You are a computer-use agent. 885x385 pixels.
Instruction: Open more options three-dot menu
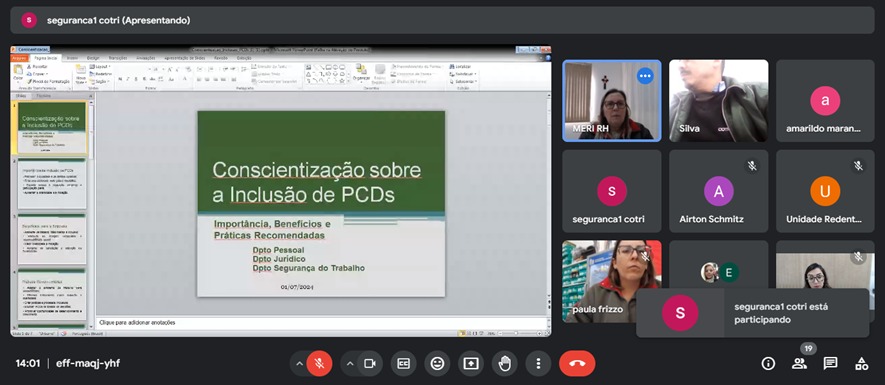pos(538,364)
